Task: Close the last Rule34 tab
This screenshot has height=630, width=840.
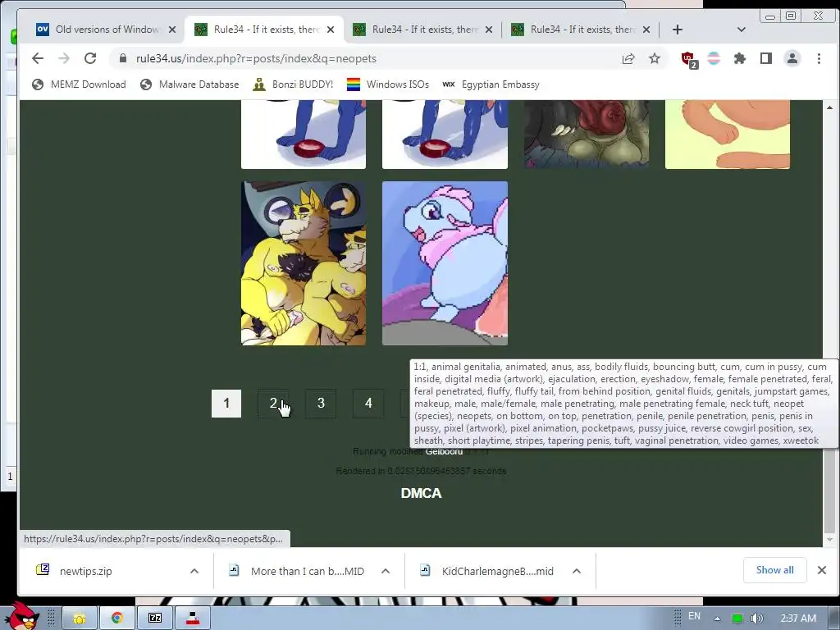Action: pos(646,30)
